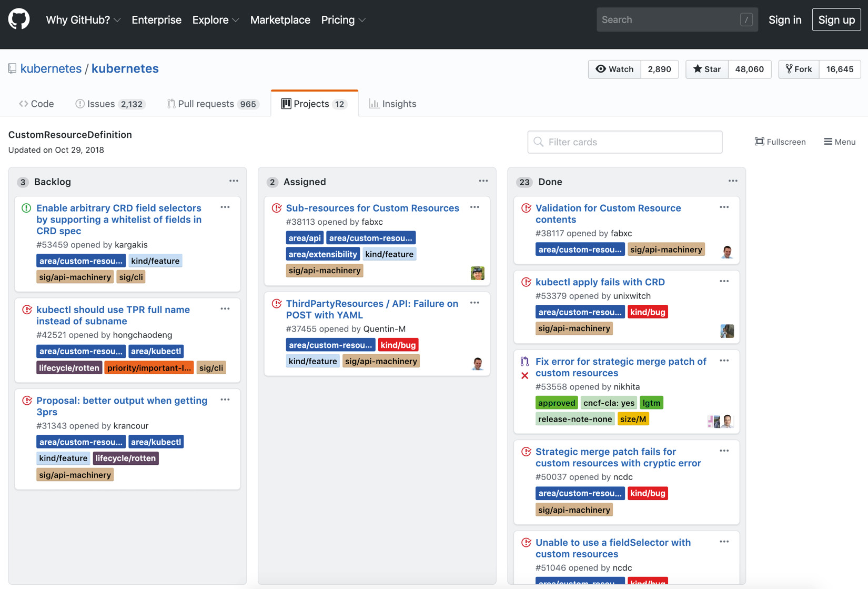Click lifecycle/rotten label on #31343 card
Viewport: 868px width, 589px height.
pyautogui.click(x=126, y=458)
